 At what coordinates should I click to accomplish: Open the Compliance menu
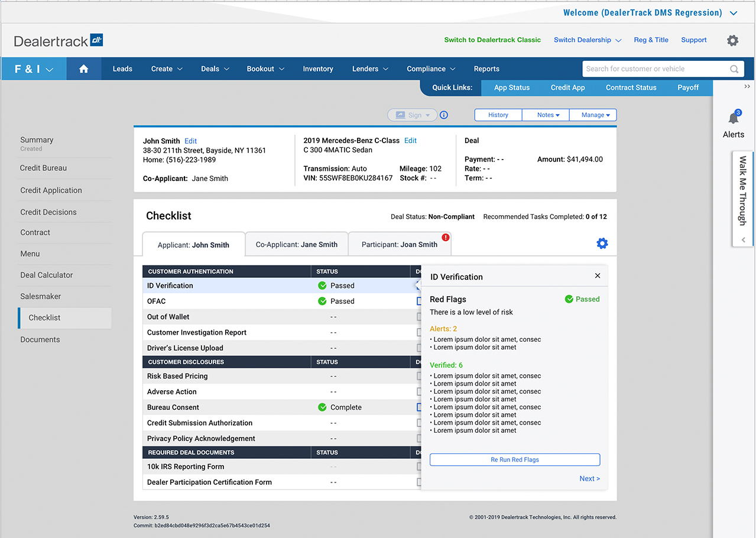point(431,69)
